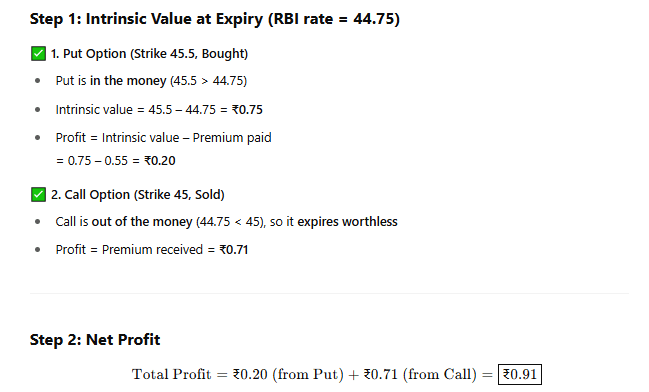Screen dimensions: 649x392
Task: Click the bullet before 'Profit = Premium received'
Action: (x=38, y=250)
